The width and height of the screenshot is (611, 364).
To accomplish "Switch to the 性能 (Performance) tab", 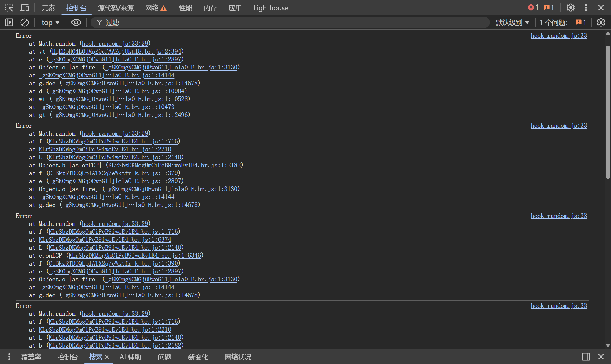I will (x=186, y=8).
